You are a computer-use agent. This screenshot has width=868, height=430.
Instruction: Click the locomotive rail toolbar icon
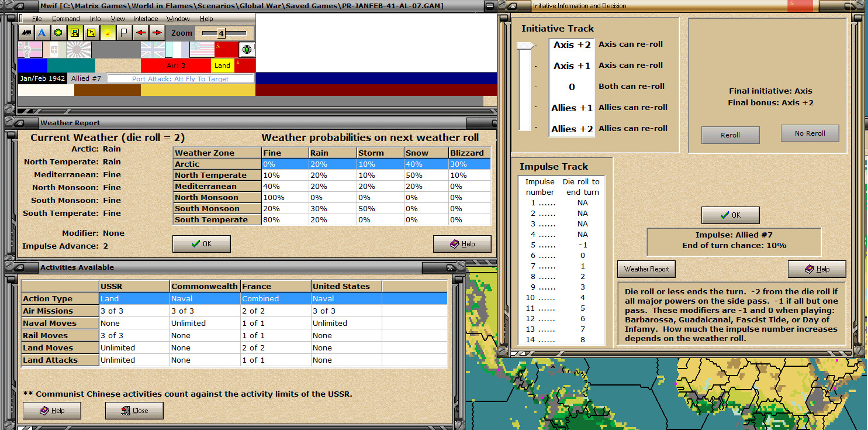[x=26, y=32]
